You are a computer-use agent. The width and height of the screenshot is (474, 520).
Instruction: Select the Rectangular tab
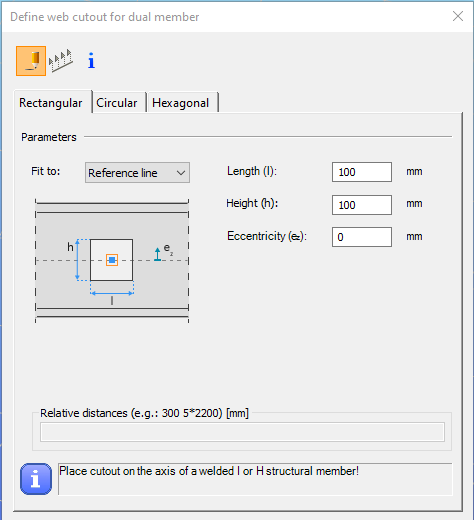coord(51,102)
